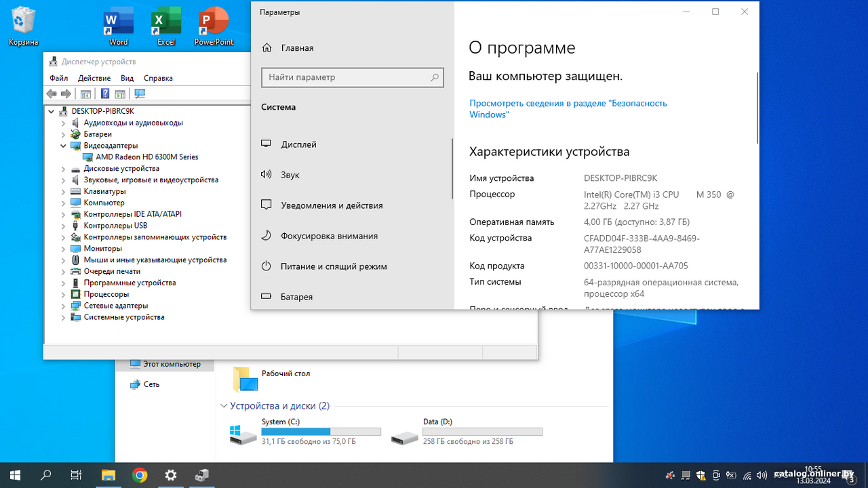Open the Рабочий стол folder
Screen dimensions: 868x488
pyautogui.click(x=271, y=378)
